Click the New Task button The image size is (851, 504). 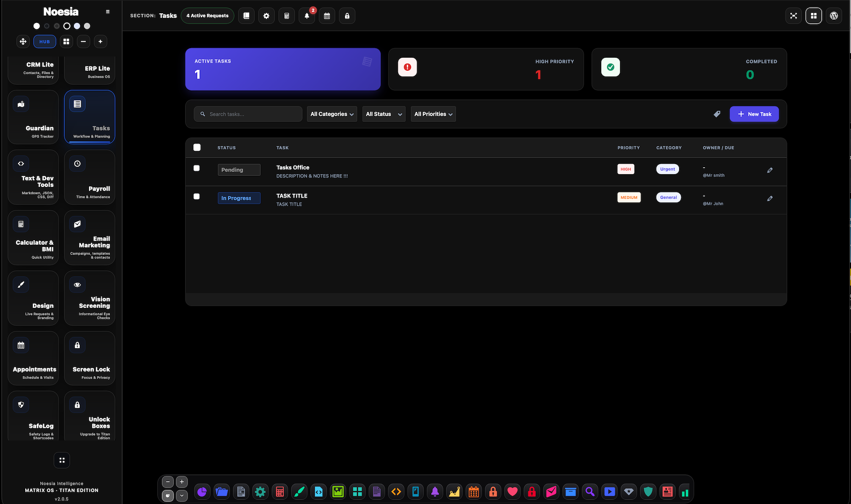pyautogui.click(x=754, y=114)
